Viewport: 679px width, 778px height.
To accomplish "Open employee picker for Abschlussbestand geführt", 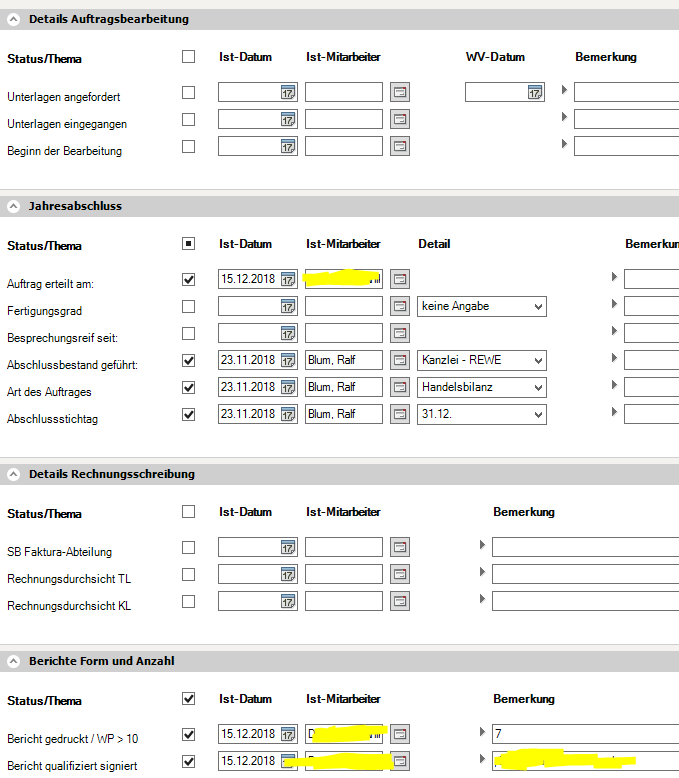I will 400,360.
